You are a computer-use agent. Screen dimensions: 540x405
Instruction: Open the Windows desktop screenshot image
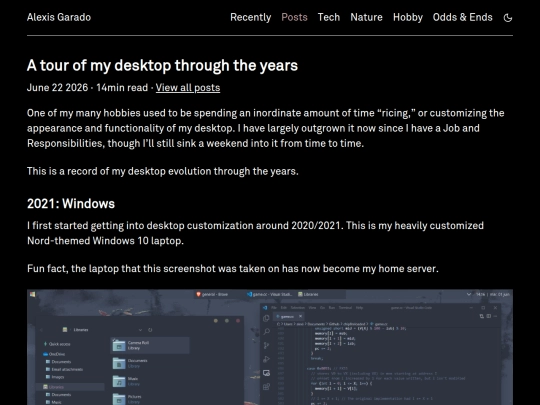tap(270, 347)
